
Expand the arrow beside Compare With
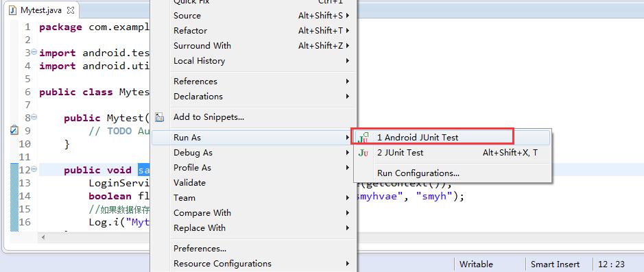coord(348,213)
